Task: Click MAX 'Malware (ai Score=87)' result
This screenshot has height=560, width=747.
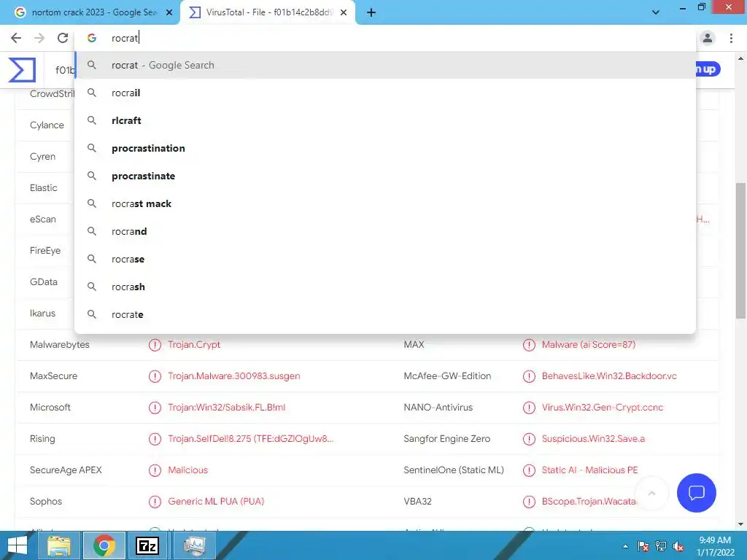Action: coord(589,345)
